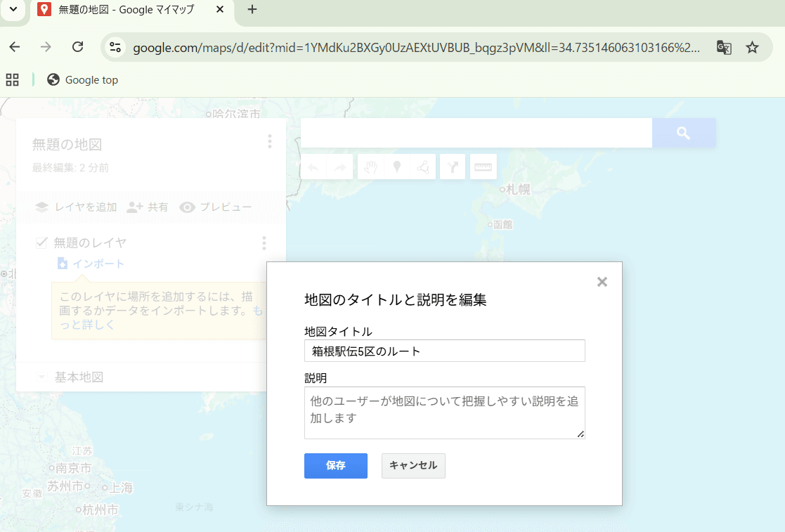Click the redo arrow in map toolbar
Screen dimensions: 785x532
click(x=339, y=167)
